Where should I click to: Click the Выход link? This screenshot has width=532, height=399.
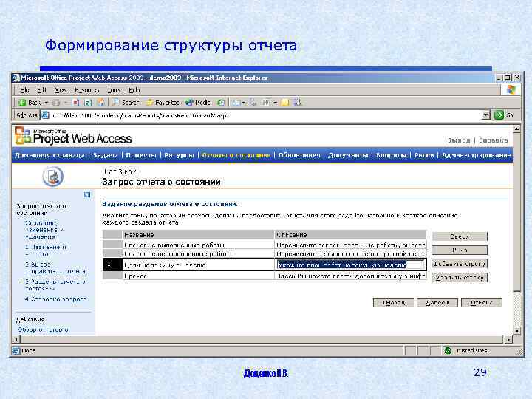[459, 140]
